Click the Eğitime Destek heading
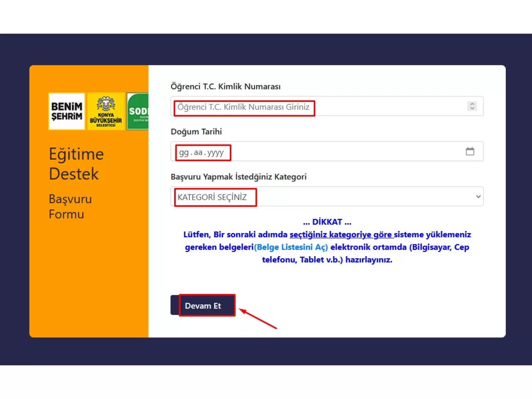Image resolution: width=532 pixels, height=399 pixels. point(76,164)
